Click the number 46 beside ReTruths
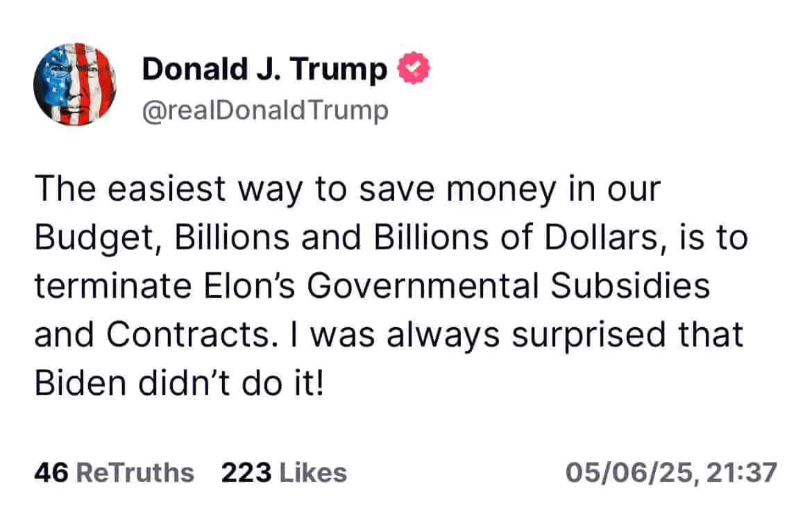 coord(51,472)
